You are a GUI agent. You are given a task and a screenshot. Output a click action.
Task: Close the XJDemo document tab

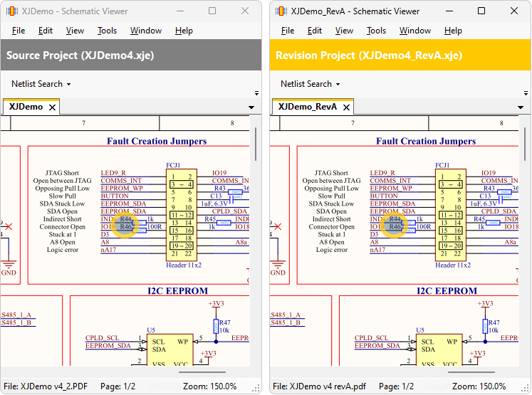[x=52, y=107]
